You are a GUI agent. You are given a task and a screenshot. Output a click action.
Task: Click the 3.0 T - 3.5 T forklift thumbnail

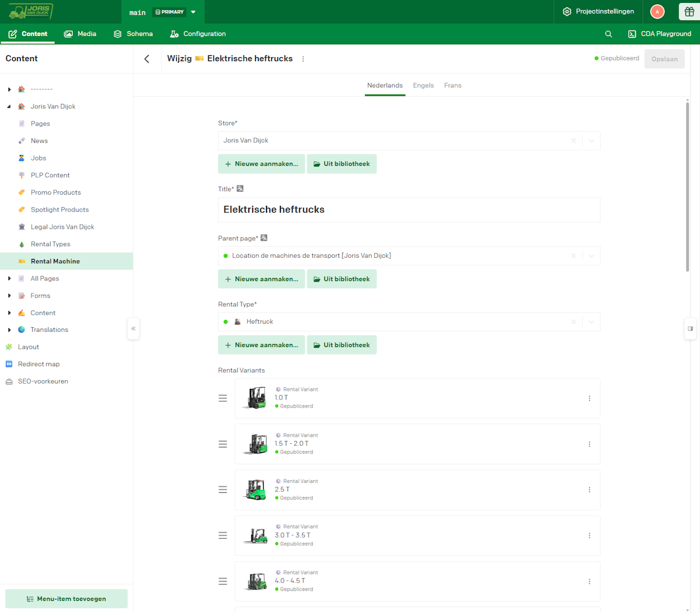(256, 535)
